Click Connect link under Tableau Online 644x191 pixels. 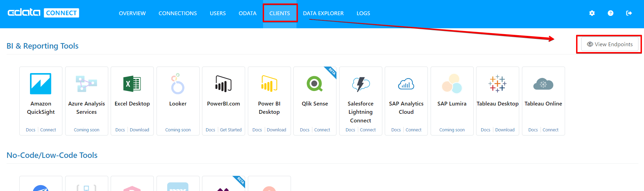point(551,130)
